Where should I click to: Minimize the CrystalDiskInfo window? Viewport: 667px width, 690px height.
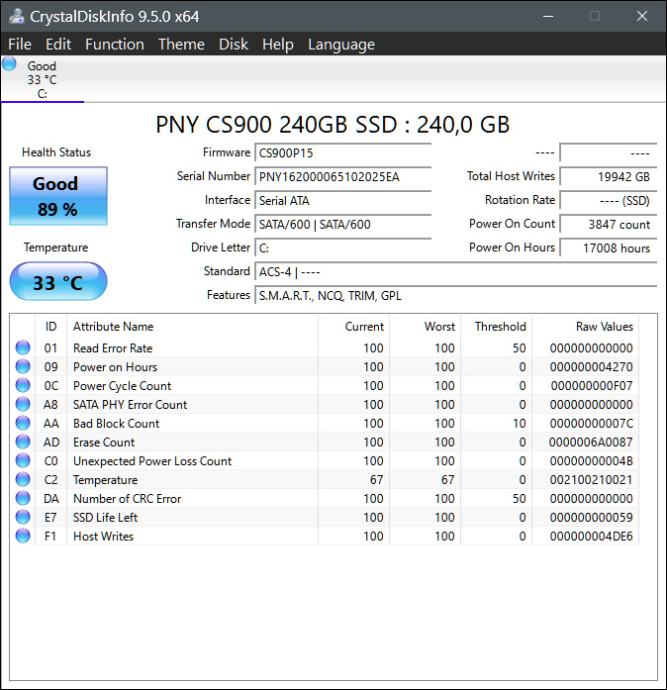pyautogui.click(x=548, y=16)
